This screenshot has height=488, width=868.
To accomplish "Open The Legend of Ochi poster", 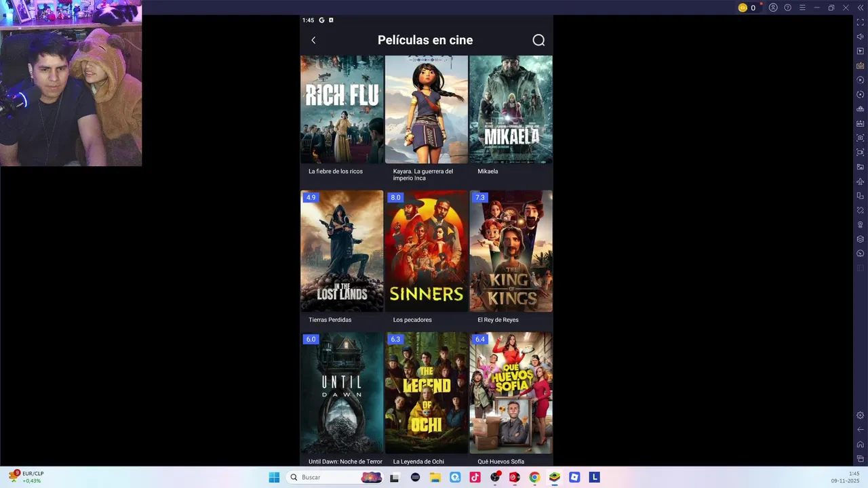I will (x=427, y=392).
